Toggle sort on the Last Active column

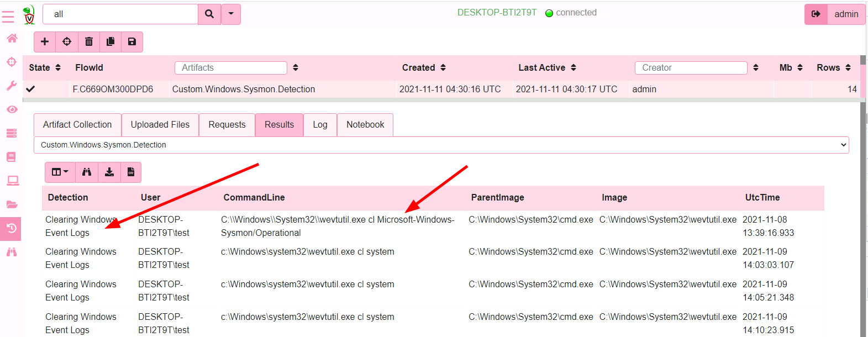(x=574, y=67)
